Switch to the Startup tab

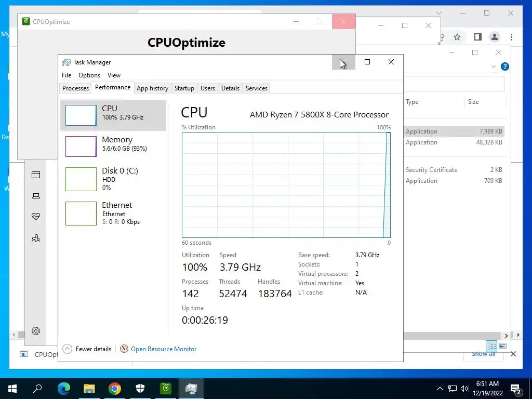184,88
